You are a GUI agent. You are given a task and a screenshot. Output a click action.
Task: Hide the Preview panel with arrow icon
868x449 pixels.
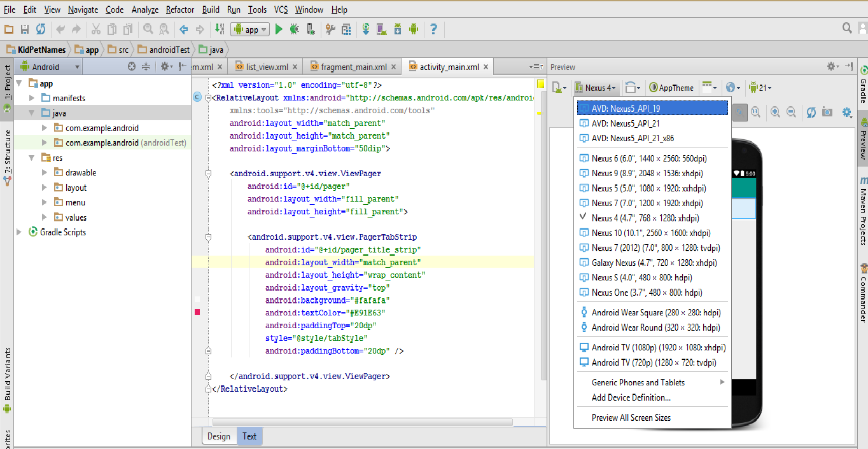tap(850, 66)
